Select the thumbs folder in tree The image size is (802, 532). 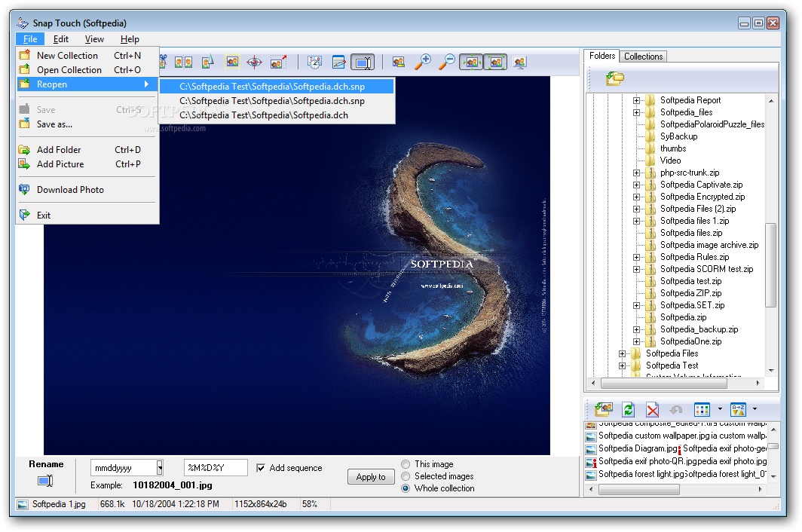click(673, 148)
